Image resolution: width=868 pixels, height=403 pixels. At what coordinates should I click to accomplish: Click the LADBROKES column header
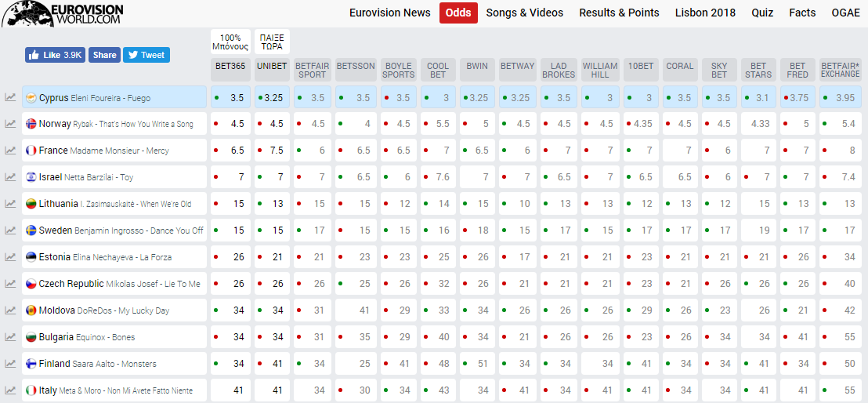pyautogui.click(x=559, y=70)
